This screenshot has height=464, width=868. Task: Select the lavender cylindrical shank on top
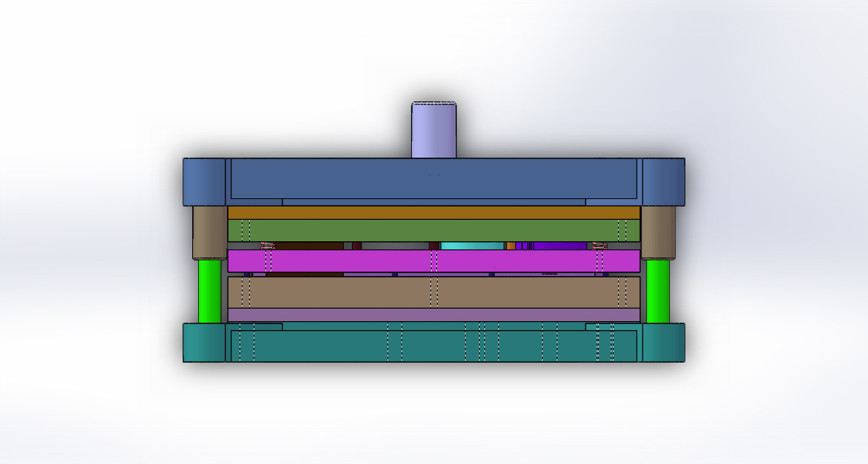click(x=433, y=130)
